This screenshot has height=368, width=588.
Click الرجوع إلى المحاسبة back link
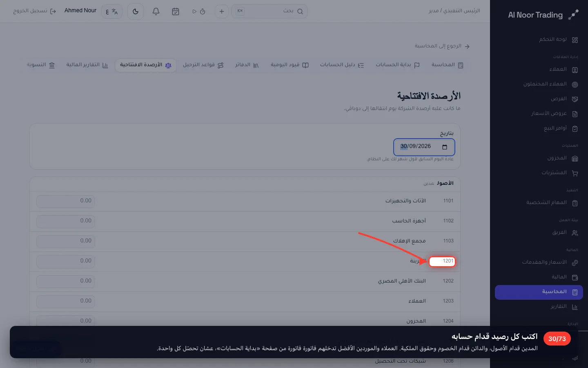(442, 46)
